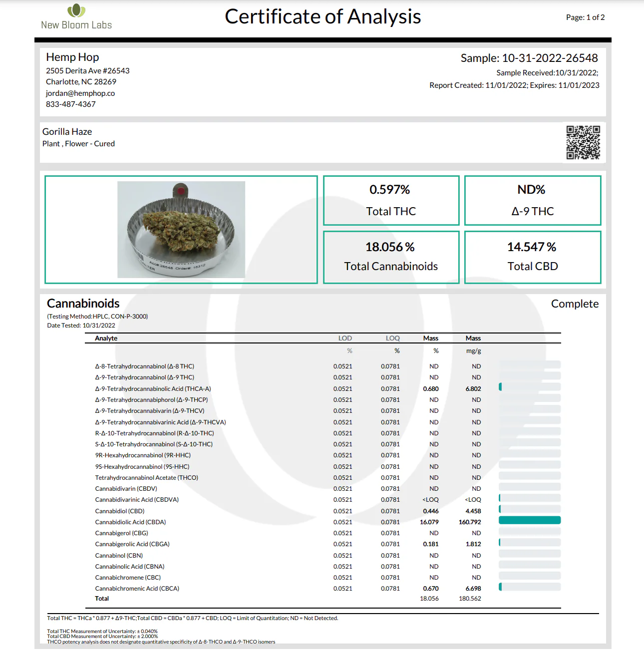This screenshot has width=644, height=660.
Task: Click the Cannabidiolic Acid (CBDA) row name
Action: coord(130,522)
